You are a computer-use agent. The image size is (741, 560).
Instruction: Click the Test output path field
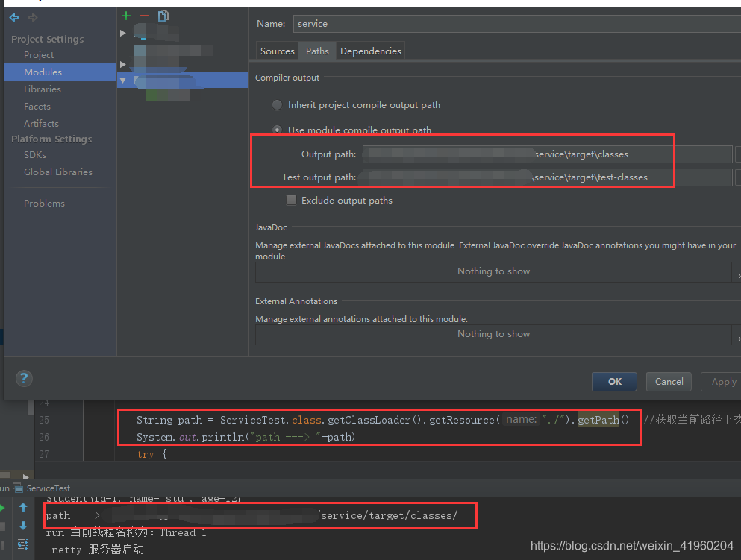click(x=547, y=177)
